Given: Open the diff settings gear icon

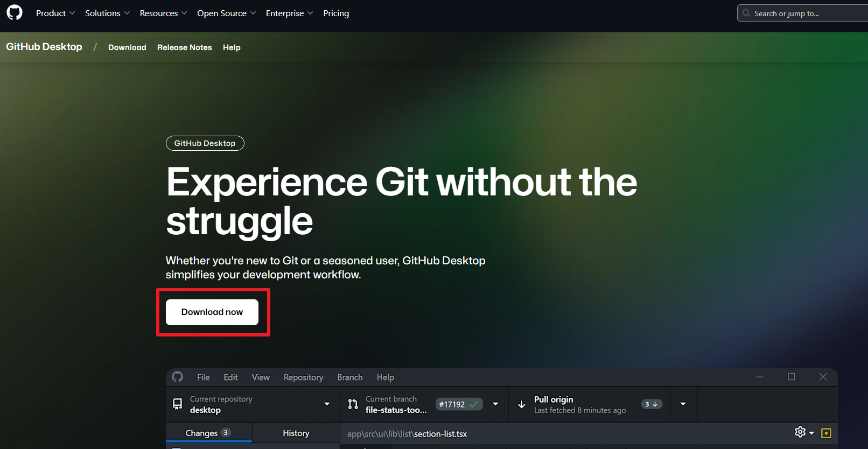Looking at the screenshot, I should (801, 432).
